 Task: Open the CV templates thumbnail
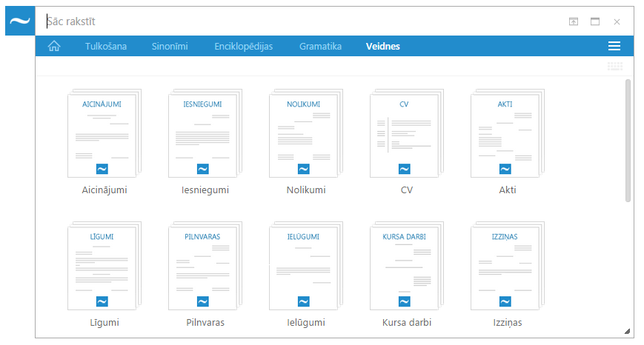coord(406,134)
